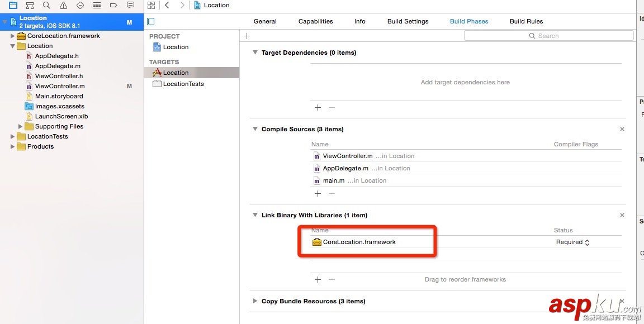
Task: Open the Breakpoint navigator
Action: (113, 5)
